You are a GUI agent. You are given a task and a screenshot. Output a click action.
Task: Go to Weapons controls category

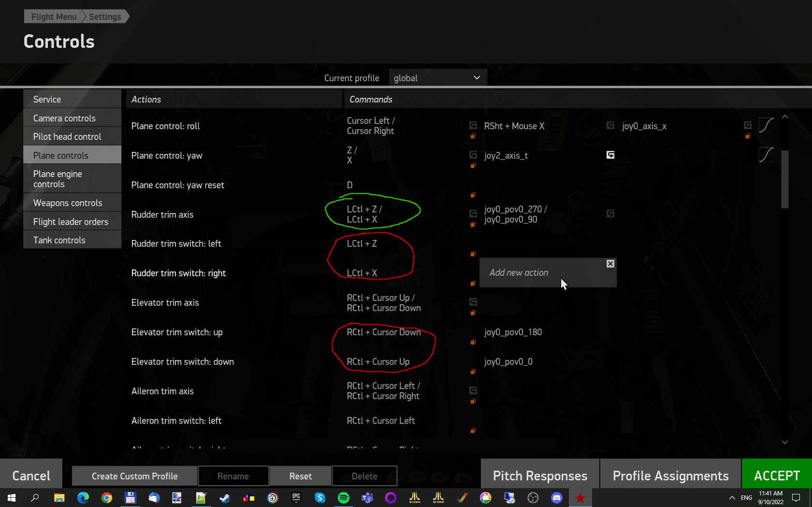click(72, 203)
